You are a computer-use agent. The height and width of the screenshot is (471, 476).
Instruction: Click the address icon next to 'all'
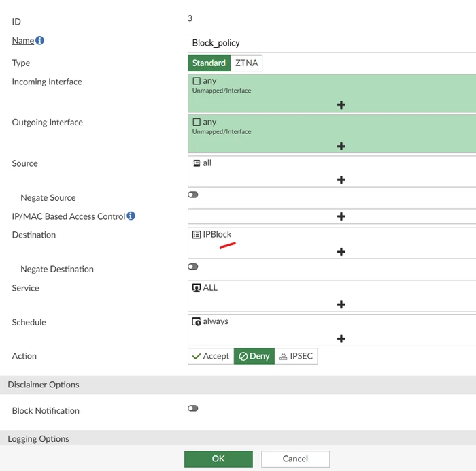(197, 163)
